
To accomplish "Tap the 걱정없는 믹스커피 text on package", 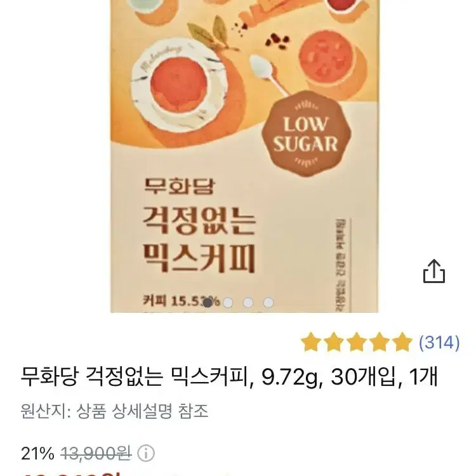I will (199, 239).
